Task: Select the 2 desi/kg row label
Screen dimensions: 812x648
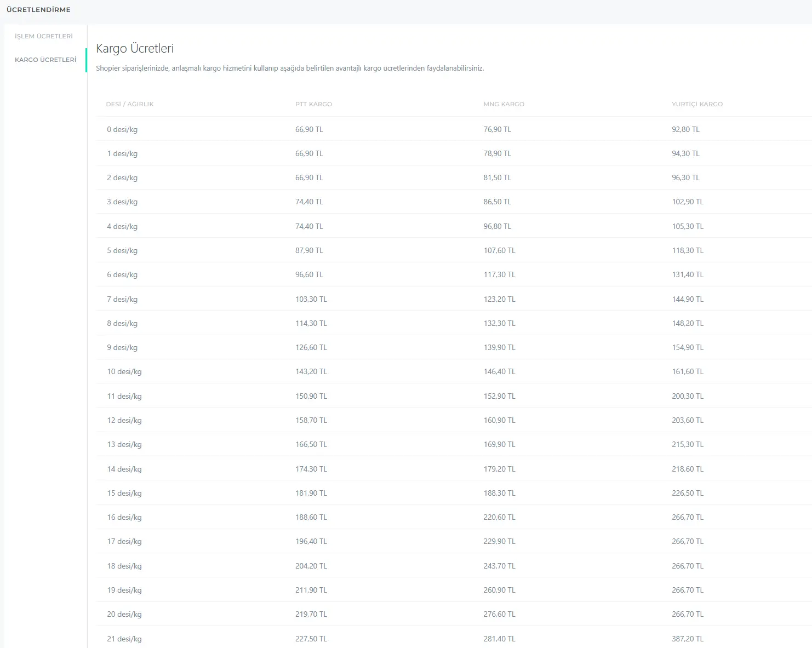Action: (x=122, y=178)
